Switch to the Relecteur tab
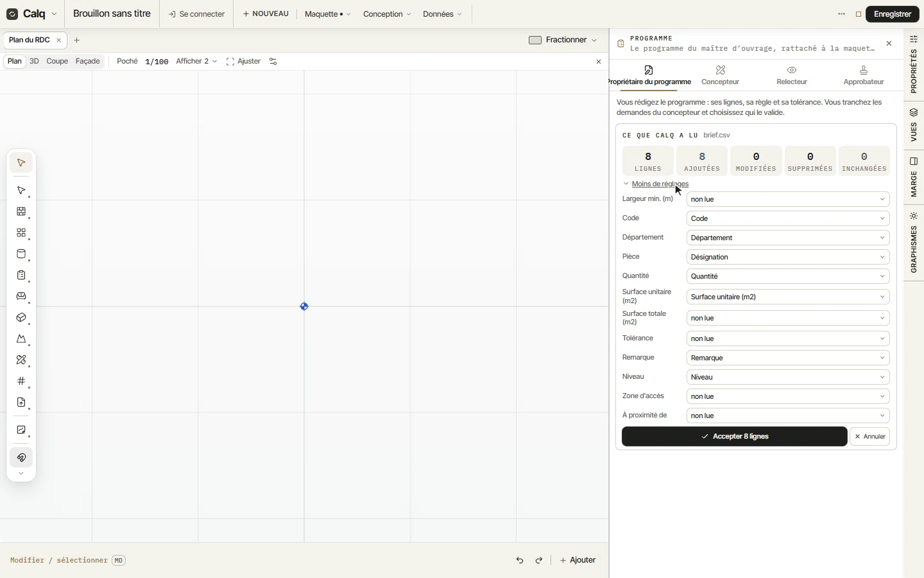The width and height of the screenshot is (924, 578). coord(792,76)
